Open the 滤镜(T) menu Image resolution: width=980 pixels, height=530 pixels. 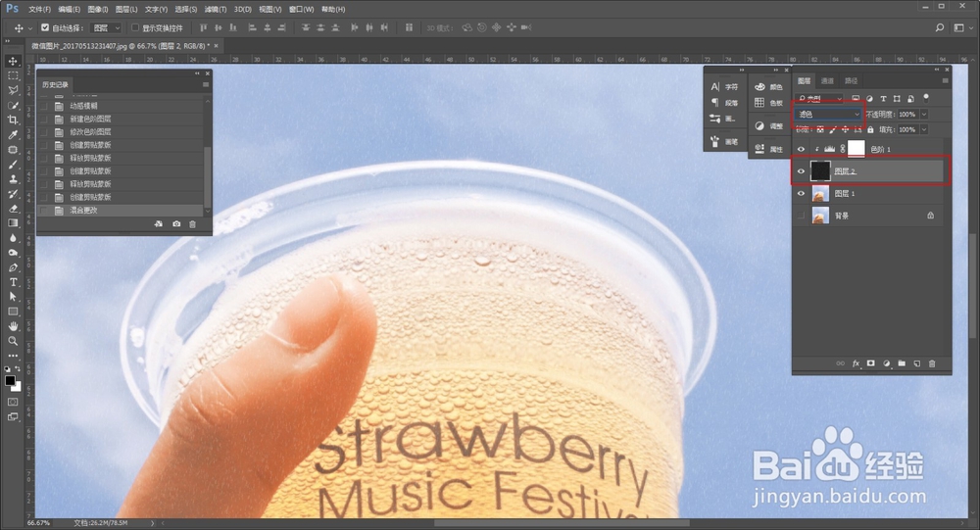point(216,10)
